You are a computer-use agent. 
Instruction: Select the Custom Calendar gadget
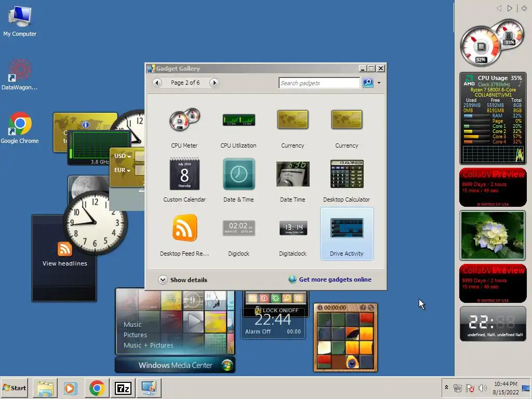[184, 181]
